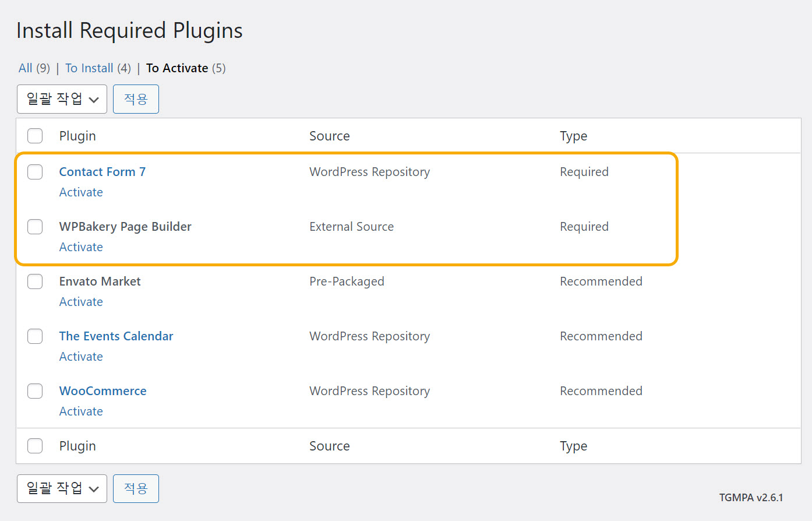The image size is (812, 521).
Task: Open the top bulk actions dropdown
Action: 62,99
